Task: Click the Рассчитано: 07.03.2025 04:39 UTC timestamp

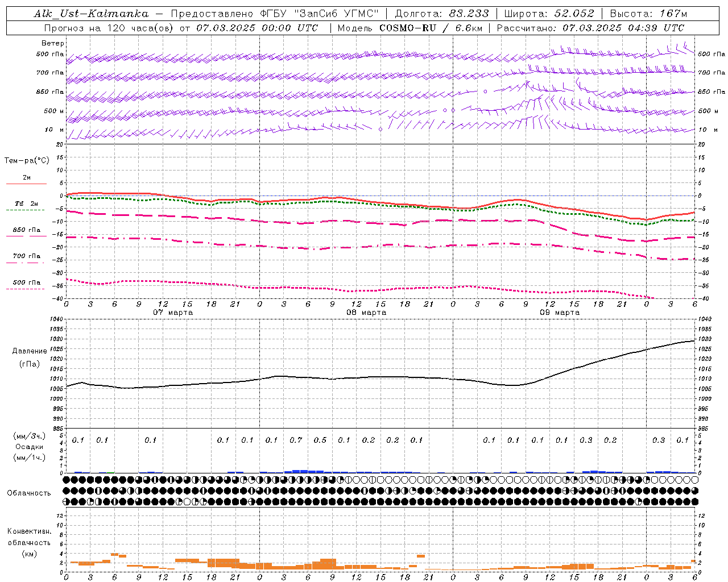Action: (591, 28)
